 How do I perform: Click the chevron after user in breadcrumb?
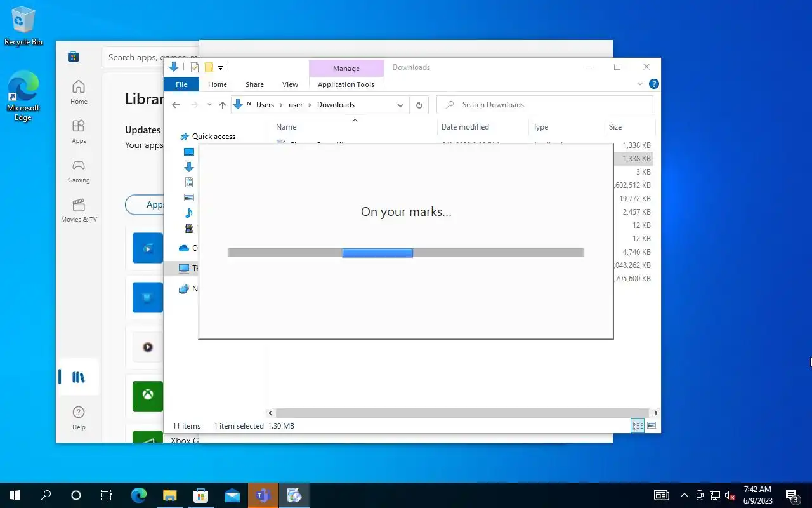pyautogui.click(x=310, y=105)
